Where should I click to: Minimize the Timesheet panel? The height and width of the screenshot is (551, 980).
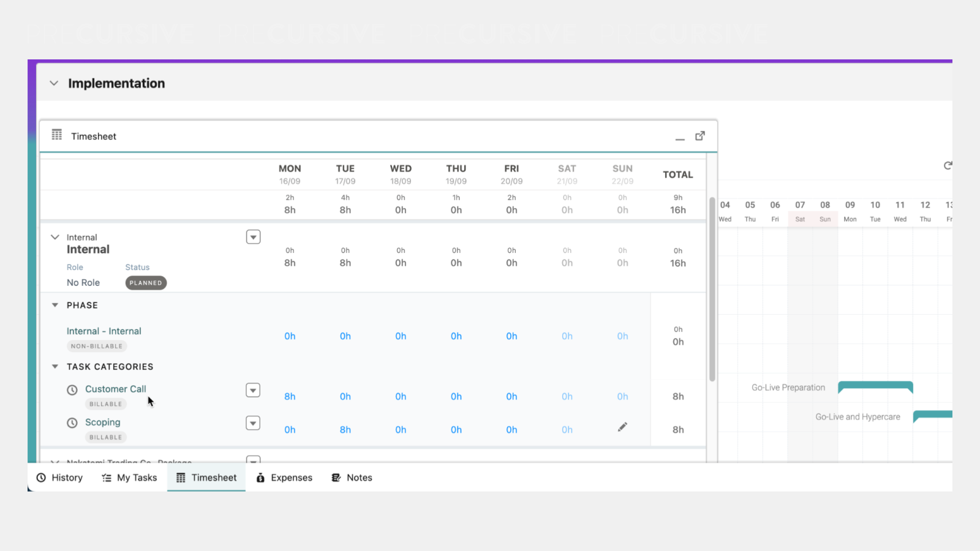(680, 138)
